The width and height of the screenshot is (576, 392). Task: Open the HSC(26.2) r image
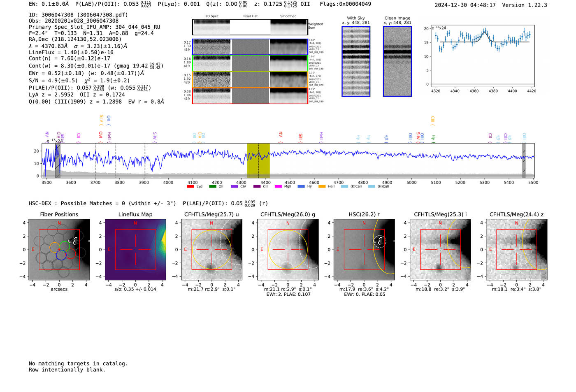(364, 249)
